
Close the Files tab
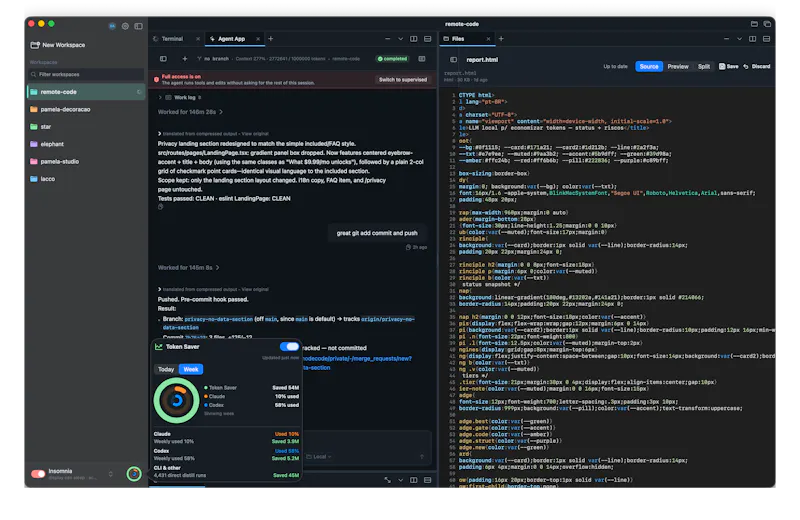click(x=488, y=39)
